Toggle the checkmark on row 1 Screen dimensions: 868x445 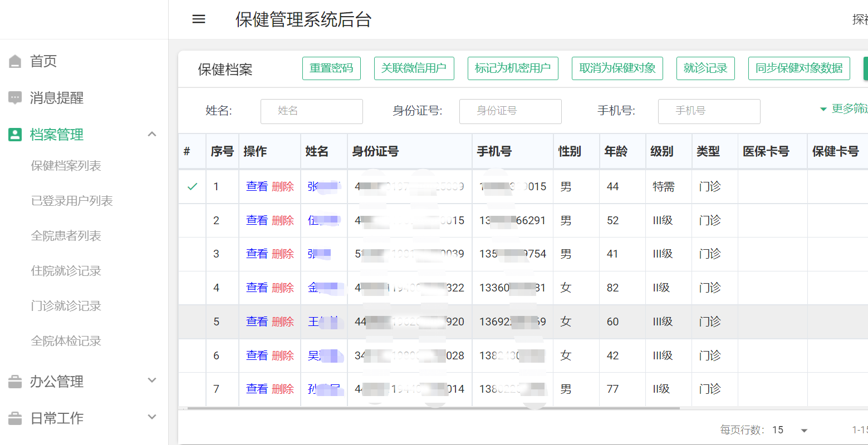point(192,187)
